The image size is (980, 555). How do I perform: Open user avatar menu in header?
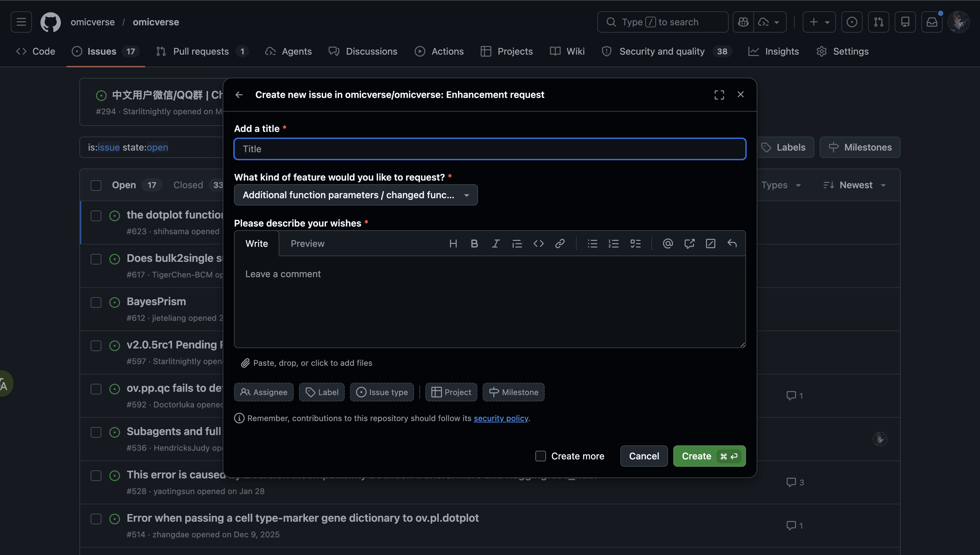pyautogui.click(x=958, y=22)
